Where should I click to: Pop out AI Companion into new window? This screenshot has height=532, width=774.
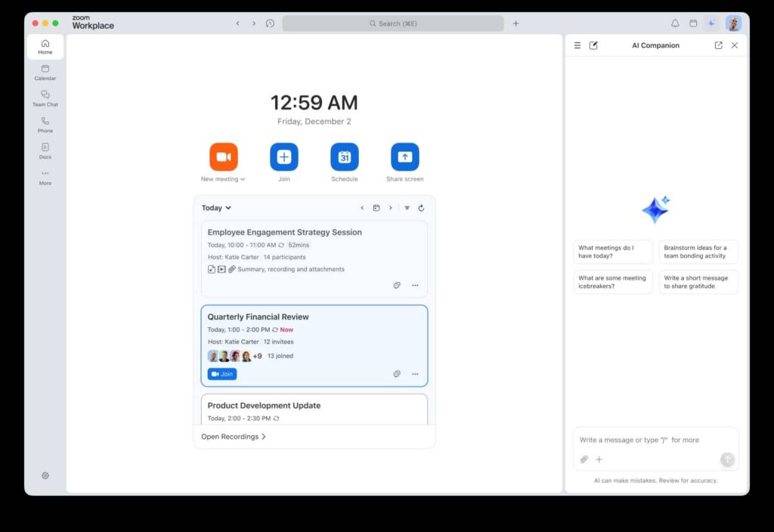click(718, 45)
